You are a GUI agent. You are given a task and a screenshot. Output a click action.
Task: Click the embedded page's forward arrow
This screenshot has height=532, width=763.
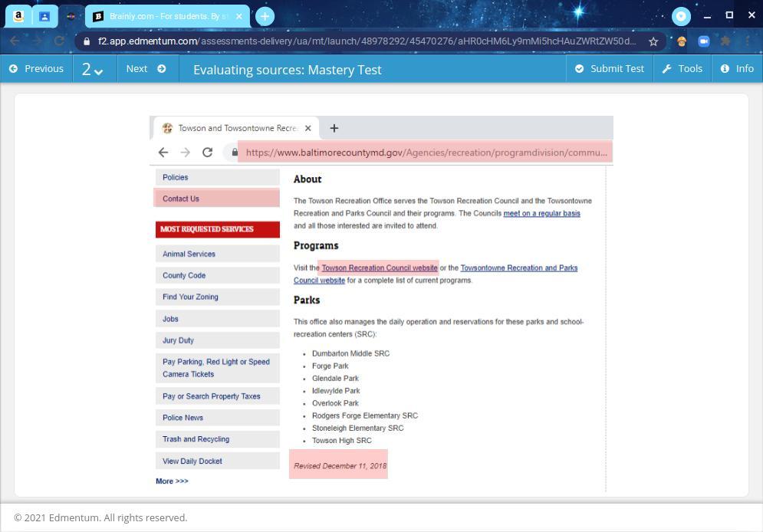point(186,153)
